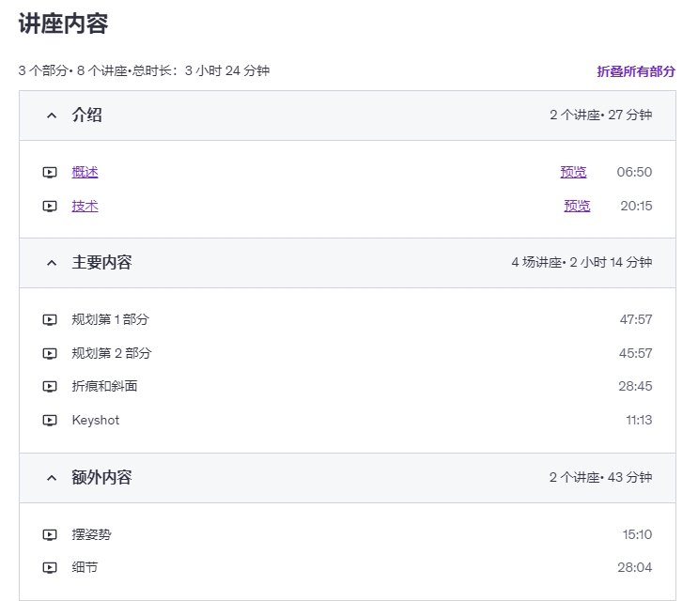Collapse the 主要内容 section chevron
This screenshot has width=698, height=616.
pos(52,263)
